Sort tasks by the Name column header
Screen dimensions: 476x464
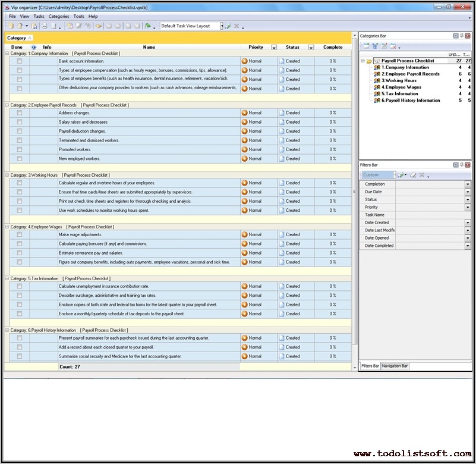pyautogui.click(x=149, y=47)
